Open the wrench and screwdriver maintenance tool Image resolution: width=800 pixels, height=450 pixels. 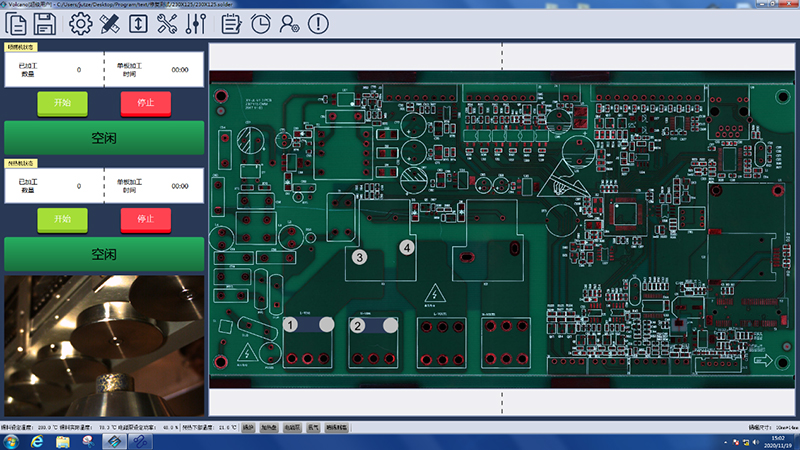169,24
